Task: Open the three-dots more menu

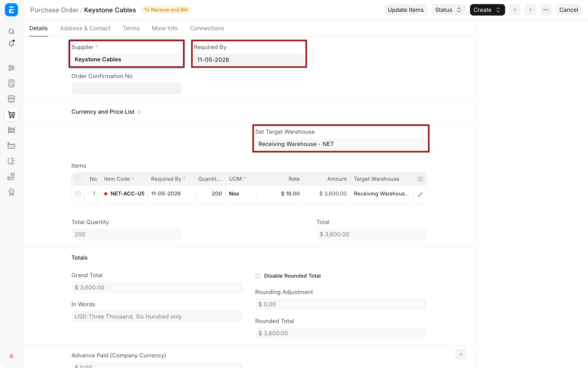Action: pyautogui.click(x=546, y=10)
